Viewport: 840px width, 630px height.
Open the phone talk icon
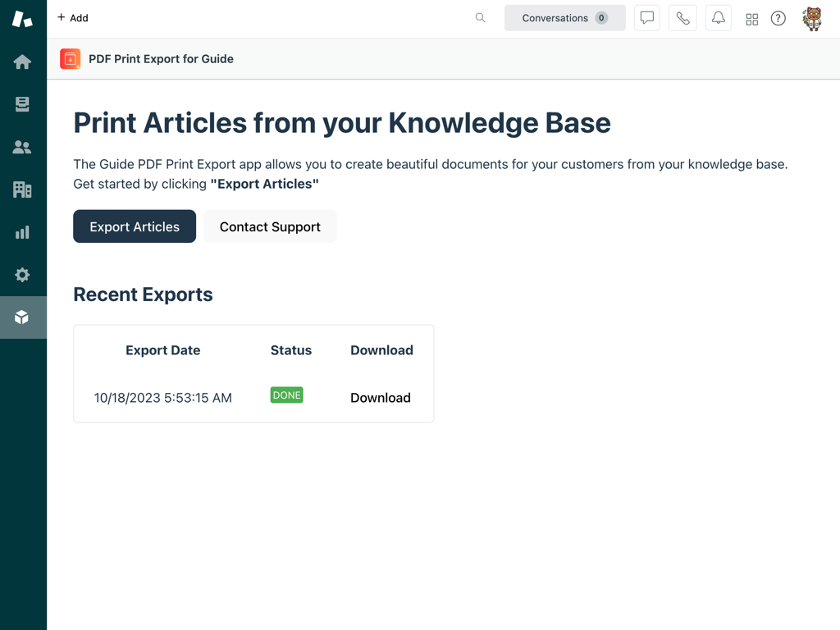click(682, 18)
